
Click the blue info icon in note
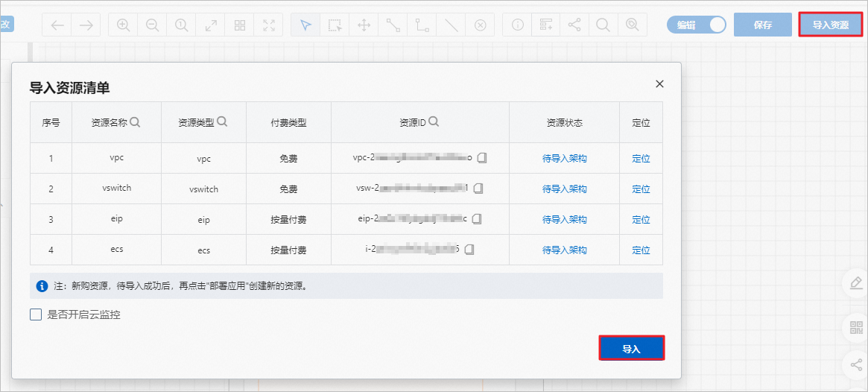(42, 285)
